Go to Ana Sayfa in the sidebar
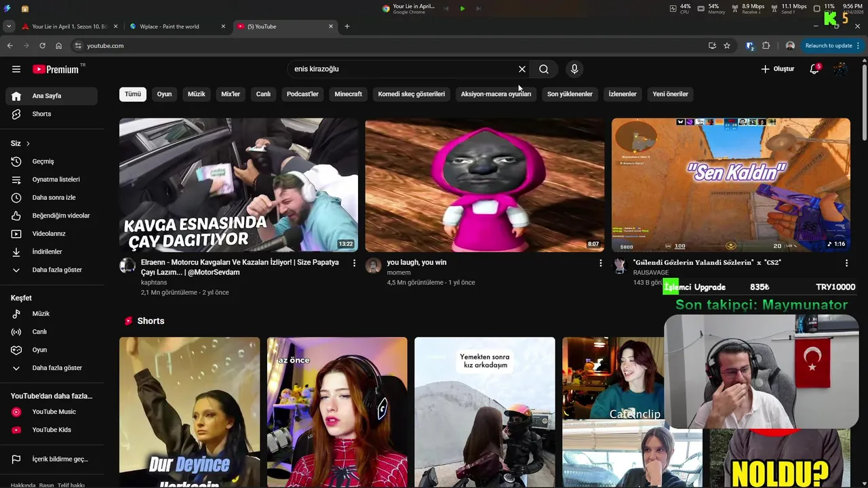This screenshot has width=868, height=488. click(x=52, y=96)
